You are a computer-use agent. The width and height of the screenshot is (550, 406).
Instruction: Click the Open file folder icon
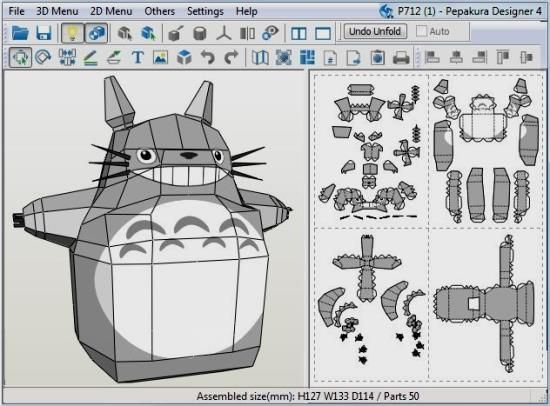pos(20,33)
